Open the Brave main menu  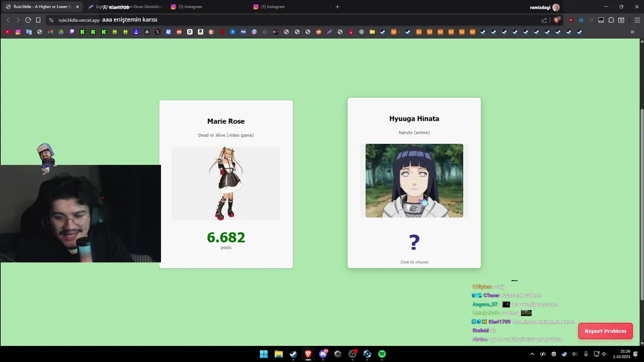pos(637,20)
